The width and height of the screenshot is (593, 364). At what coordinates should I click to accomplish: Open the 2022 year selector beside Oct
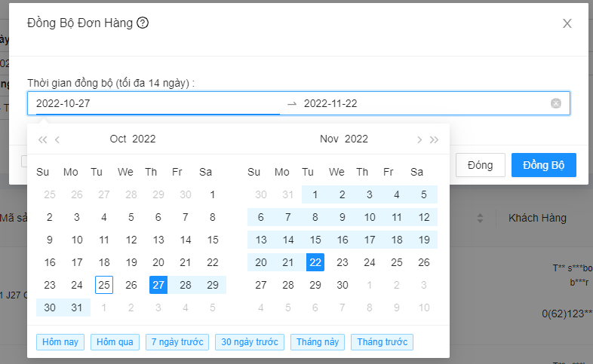click(x=143, y=139)
